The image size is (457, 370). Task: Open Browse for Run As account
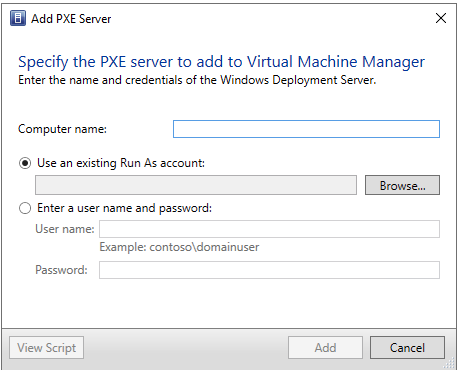pos(402,185)
